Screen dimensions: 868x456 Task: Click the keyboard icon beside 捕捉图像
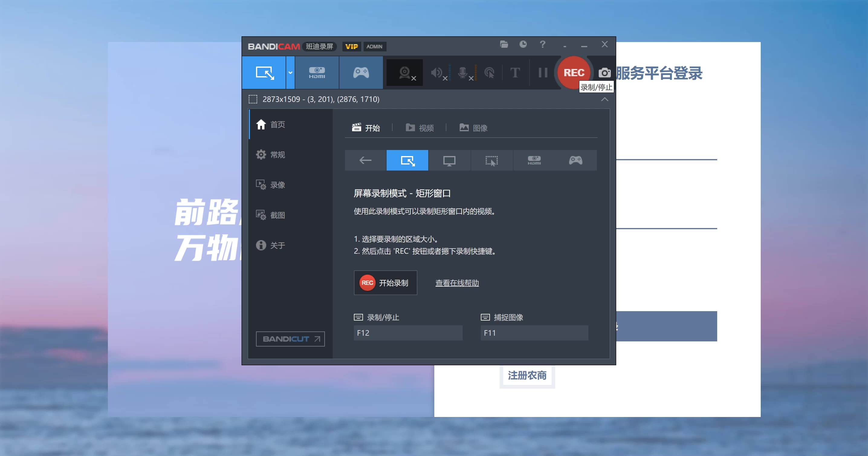(x=485, y=317)
